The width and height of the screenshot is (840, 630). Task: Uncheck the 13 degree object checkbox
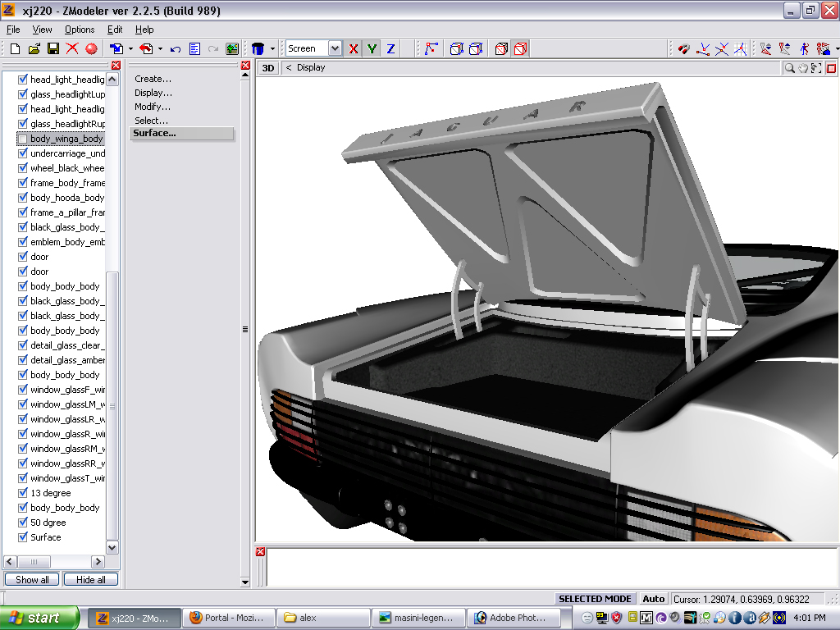[22, 493]
